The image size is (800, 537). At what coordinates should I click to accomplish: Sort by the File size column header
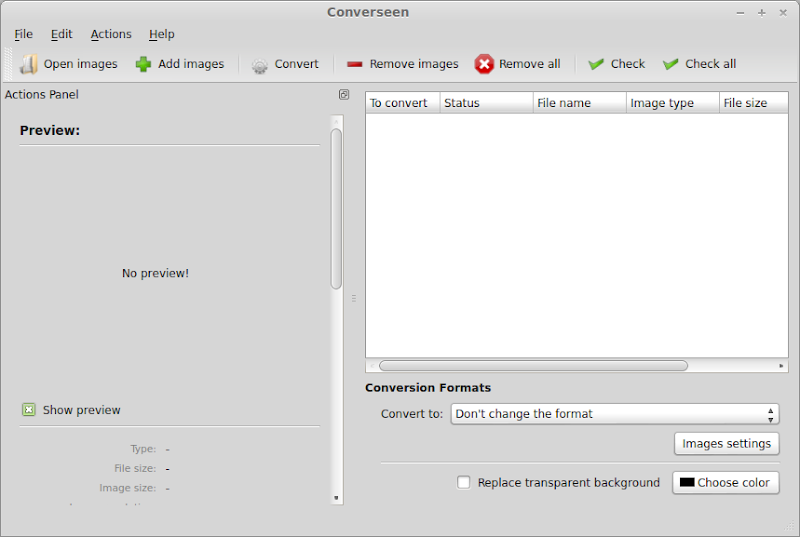[754, 103]
